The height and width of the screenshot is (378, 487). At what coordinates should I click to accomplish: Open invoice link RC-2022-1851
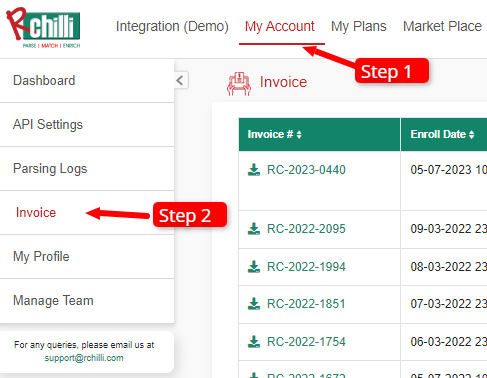click(x=306, y=304)
